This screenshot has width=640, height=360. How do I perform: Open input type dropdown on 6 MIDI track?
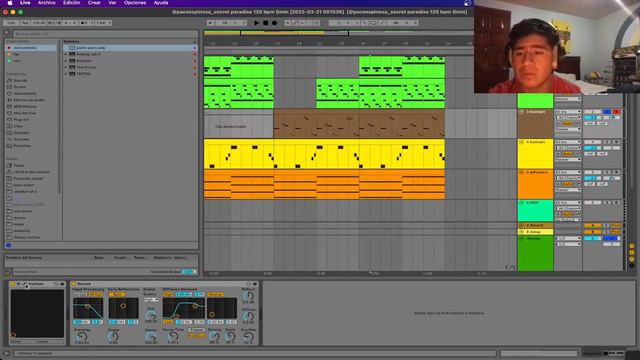coord(568,202)
